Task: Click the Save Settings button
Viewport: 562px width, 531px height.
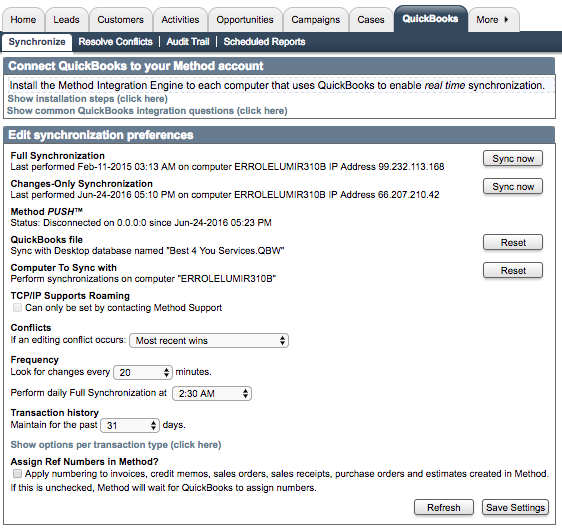Action: 515,507
